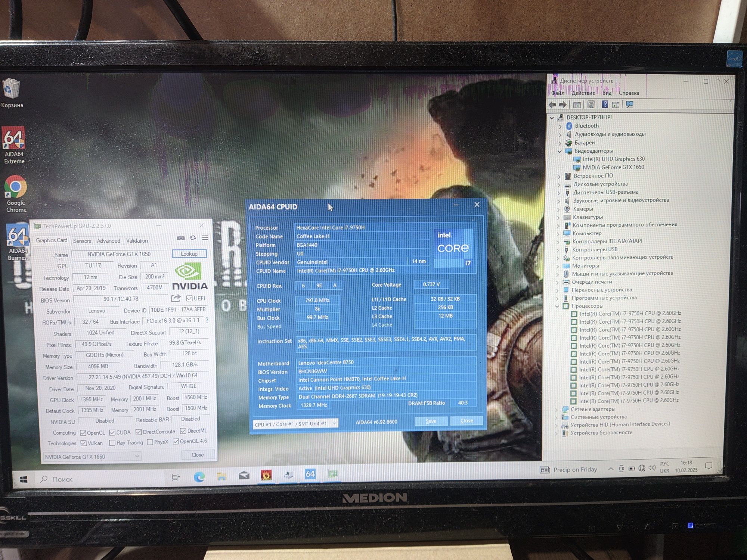Select Intel(R) UHD Graphics 630 device entry
The height and width of the screenshot is (560, 747).
pyautogui.click(x=613, y=159)
